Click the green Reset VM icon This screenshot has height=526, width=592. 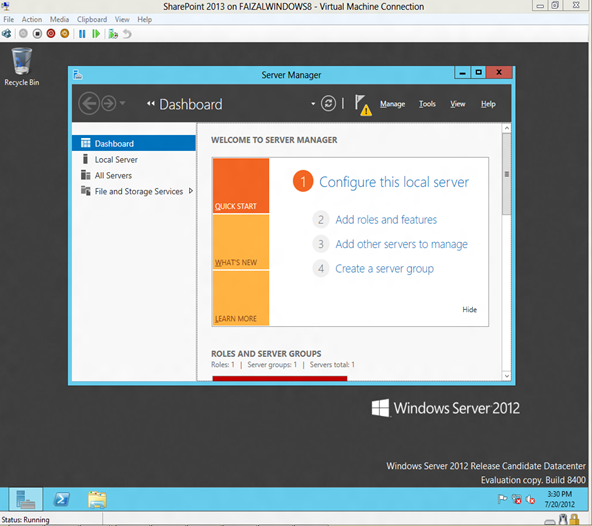(x=96, y=34)
